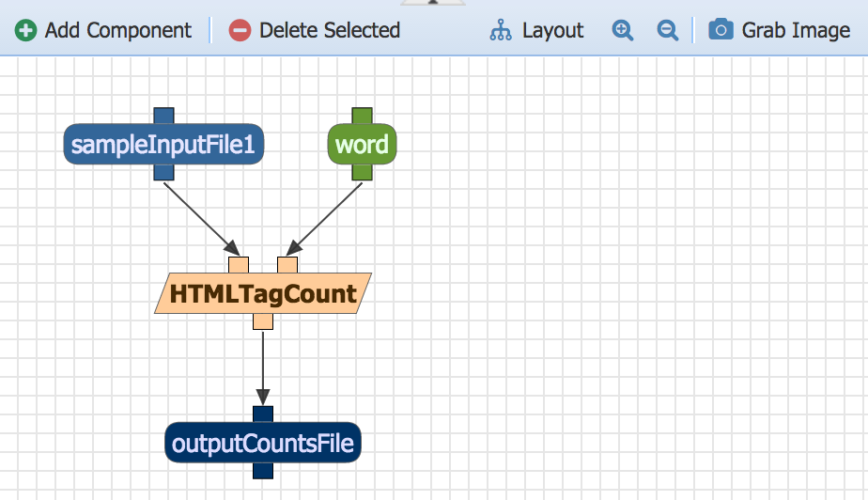Click the left input port of HTMLTagCount
This screenshot has width=868, height=500.
pos(239,264)
